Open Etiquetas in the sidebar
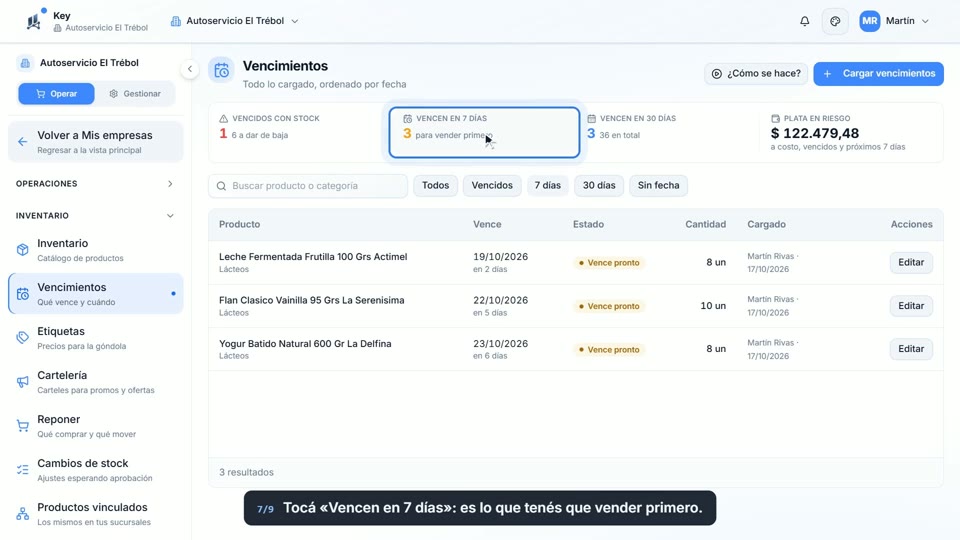The image size is (960, 540). pyautogui.click(x=96, y=338)
